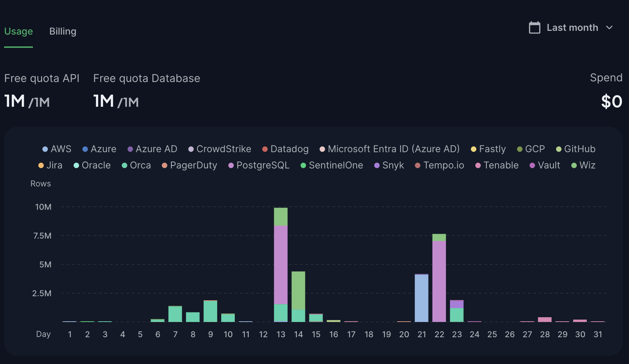The image size is (629, 364).
Task: Click the Jira legend color dot
Action: [x=41, y=165]
